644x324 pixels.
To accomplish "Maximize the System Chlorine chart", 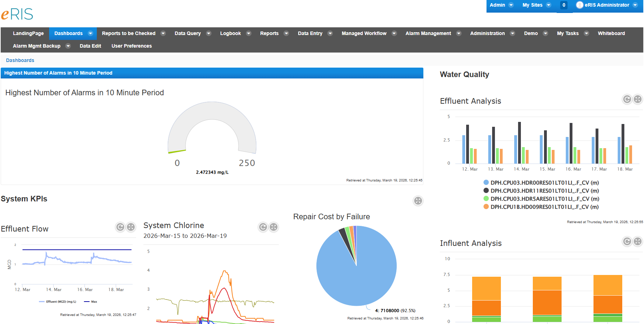I will [274, 227].
